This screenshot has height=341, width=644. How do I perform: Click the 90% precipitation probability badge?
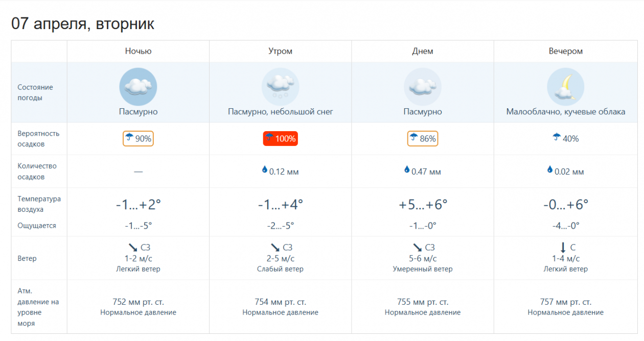pyautogui.click(x=138, y=139)
